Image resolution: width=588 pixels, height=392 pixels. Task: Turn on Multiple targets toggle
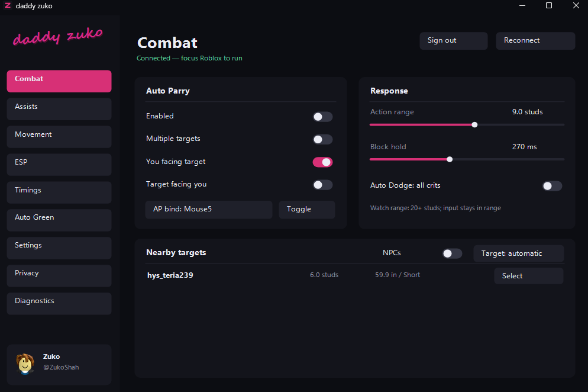pyautogui.click(x=322, y=139)
